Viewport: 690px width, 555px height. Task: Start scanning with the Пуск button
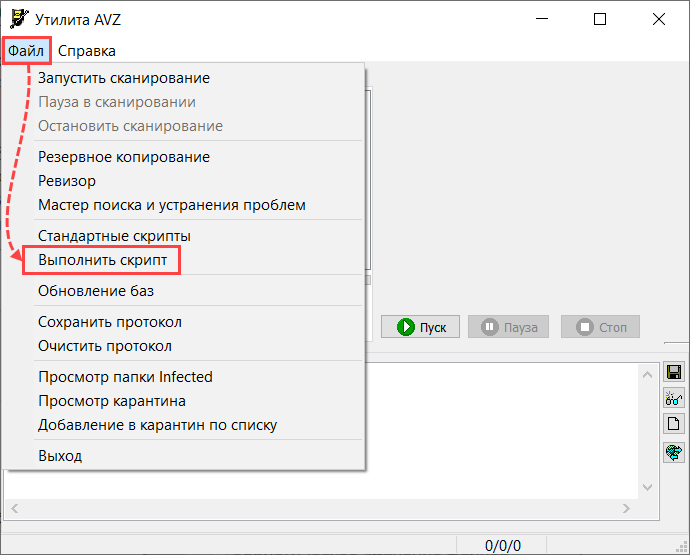tap(420, 327)
